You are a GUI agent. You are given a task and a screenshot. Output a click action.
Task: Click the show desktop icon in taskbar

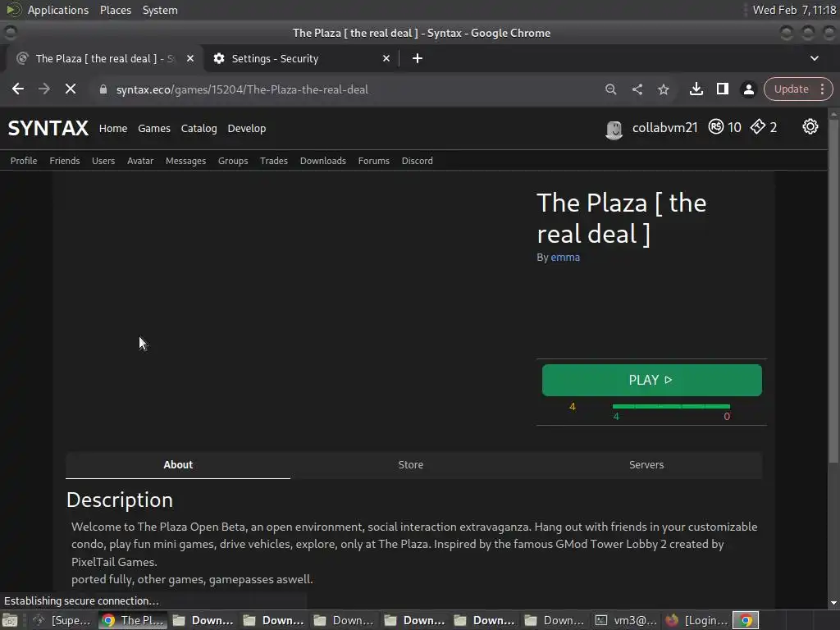coord(10,620)
